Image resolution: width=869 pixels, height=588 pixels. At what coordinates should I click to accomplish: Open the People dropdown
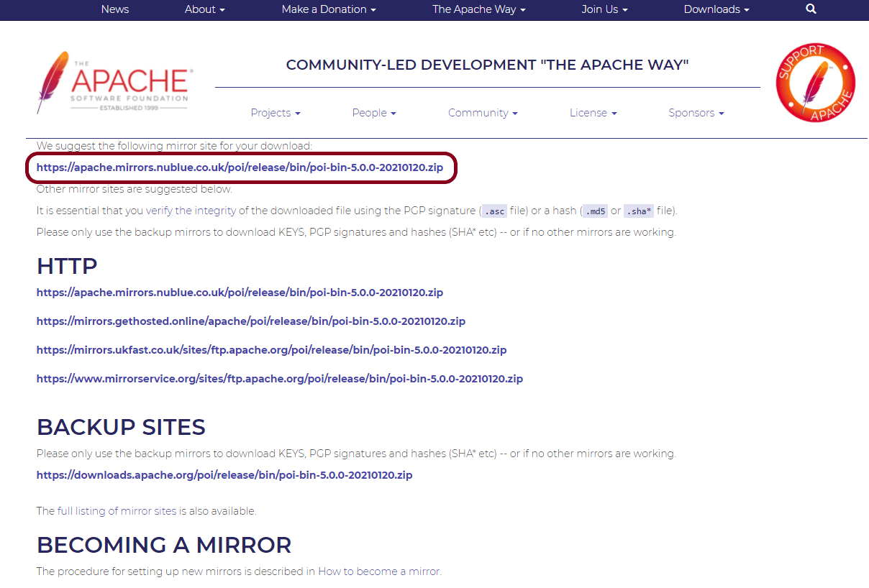pyautogui.click(x=374, y=113)
